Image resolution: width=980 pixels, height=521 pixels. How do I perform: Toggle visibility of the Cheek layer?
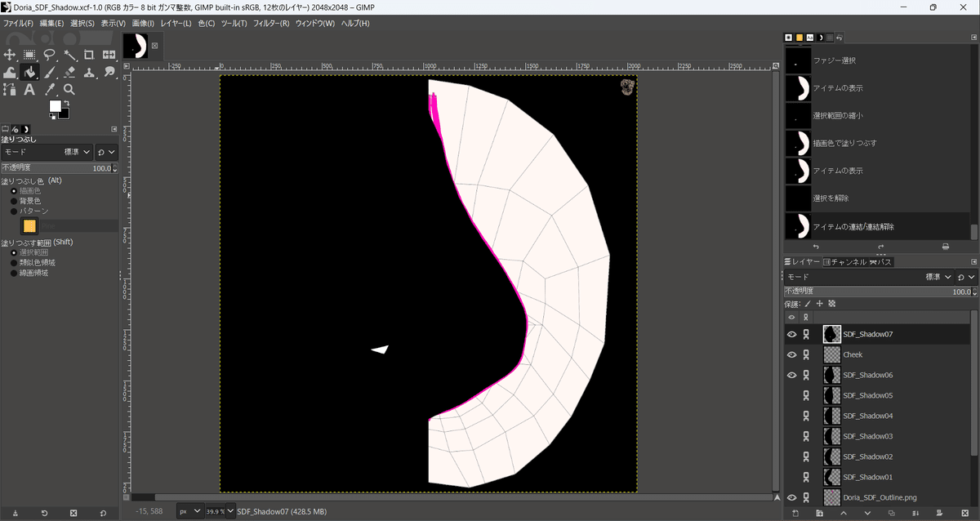(x=791, y=354)
